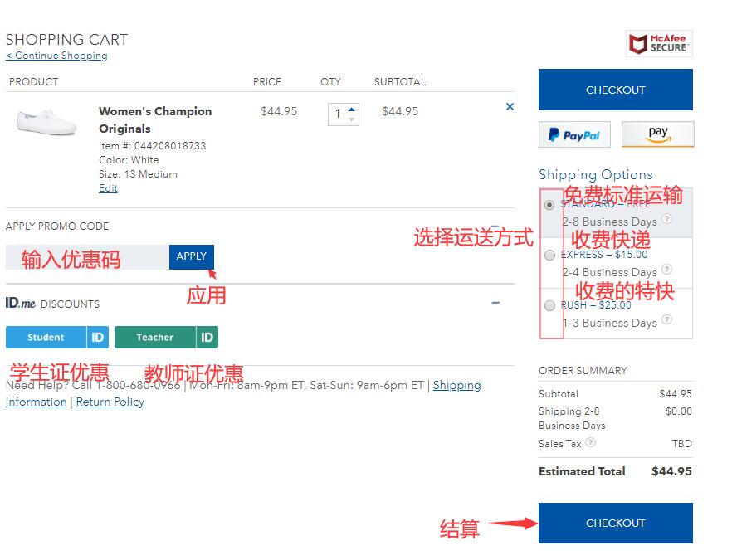Click into the promo code field

point(87,257)
